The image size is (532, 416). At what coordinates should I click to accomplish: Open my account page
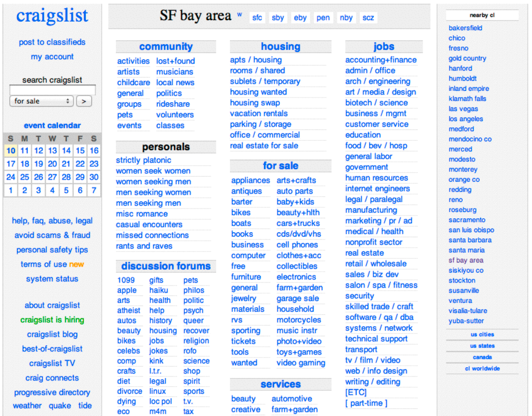52,56
